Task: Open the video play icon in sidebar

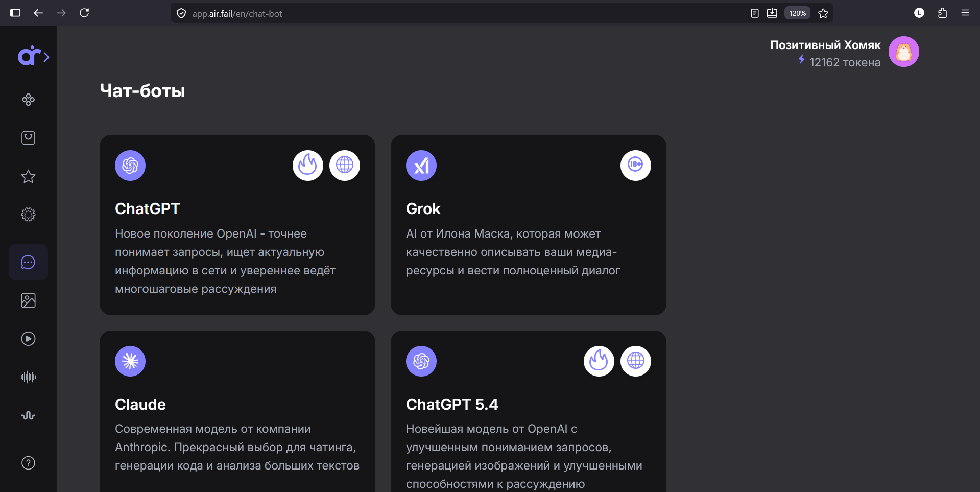Action: (28, 339)
